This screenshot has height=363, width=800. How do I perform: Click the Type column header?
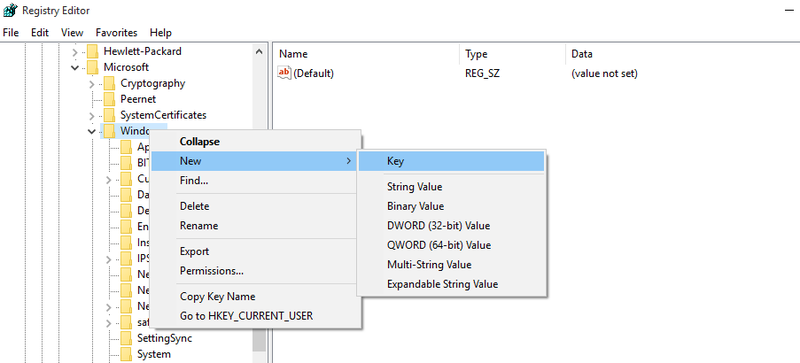point(513,54)
